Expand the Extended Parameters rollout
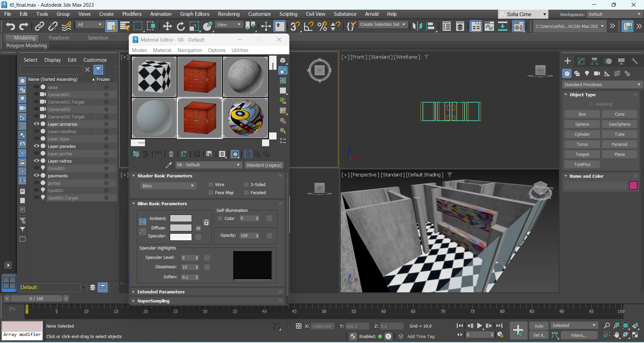644x343 pixels. (161, 292)
